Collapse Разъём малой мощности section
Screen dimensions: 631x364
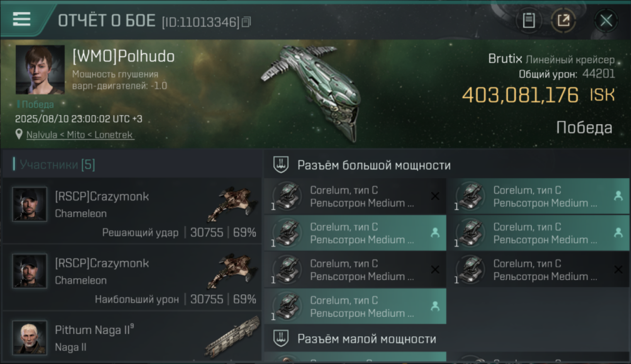[281, 338]
